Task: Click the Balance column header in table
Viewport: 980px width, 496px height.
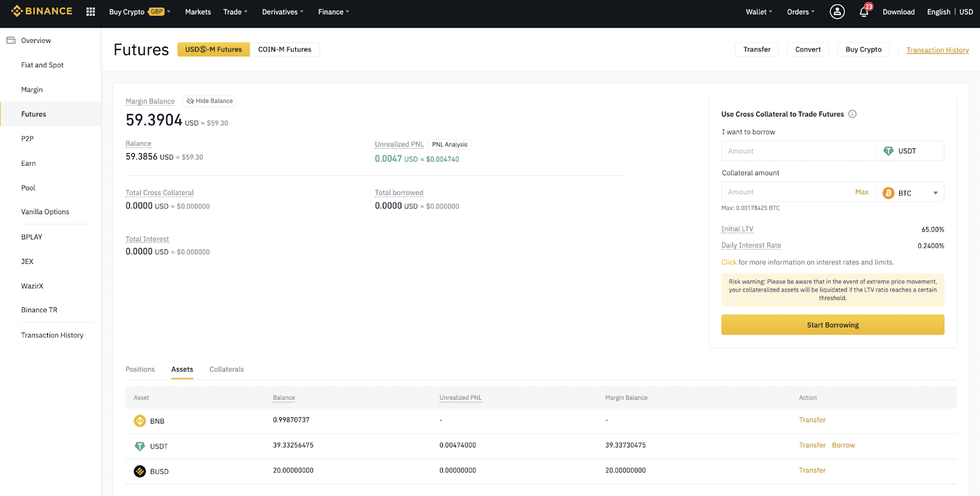Action: 284,398
